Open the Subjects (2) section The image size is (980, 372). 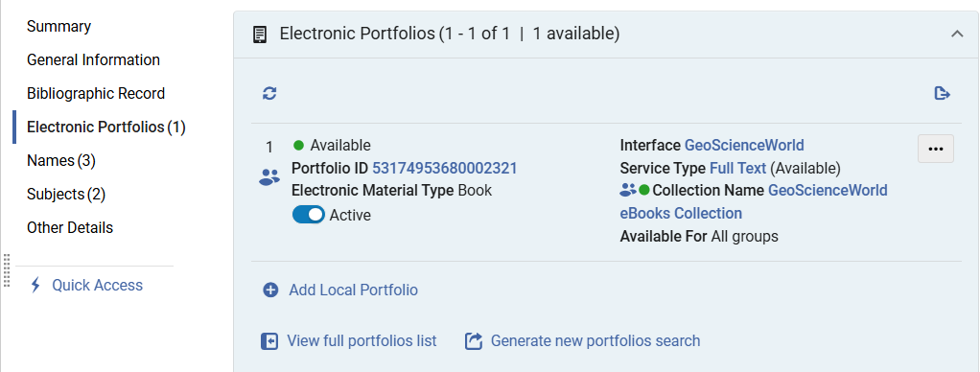[65, 194]
